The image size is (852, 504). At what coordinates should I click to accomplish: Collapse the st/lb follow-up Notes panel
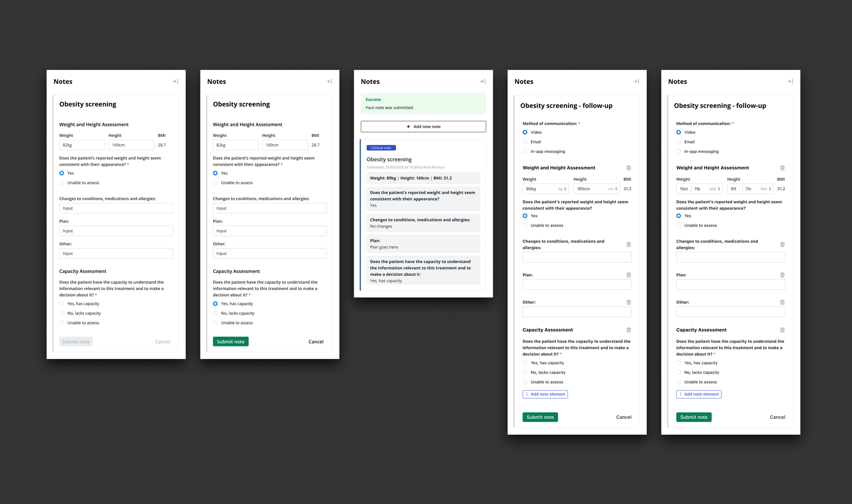[790, 82]
